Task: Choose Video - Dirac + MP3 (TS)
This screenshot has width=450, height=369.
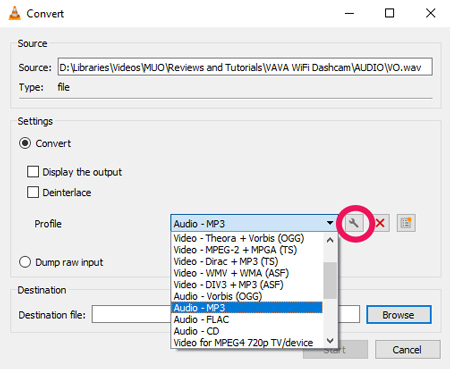Action: (247, 262)
